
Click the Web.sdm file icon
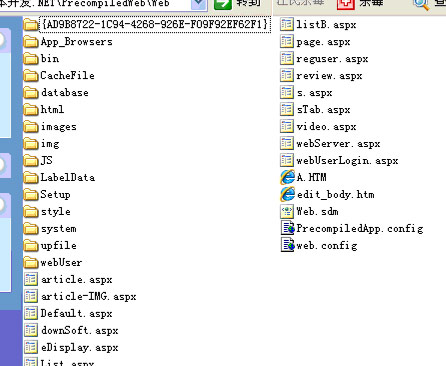pyautogui.click(x=287, y=211)
